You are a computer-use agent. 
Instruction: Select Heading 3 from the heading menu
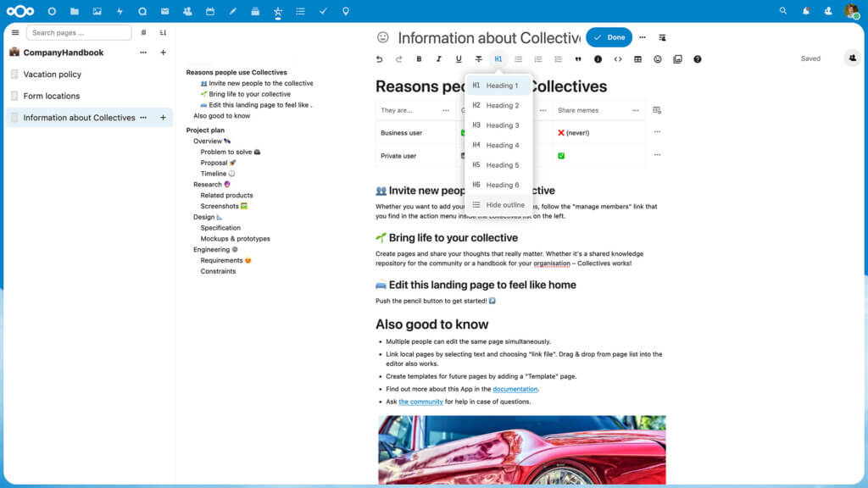pyautogui.click(x=498, y=125)
